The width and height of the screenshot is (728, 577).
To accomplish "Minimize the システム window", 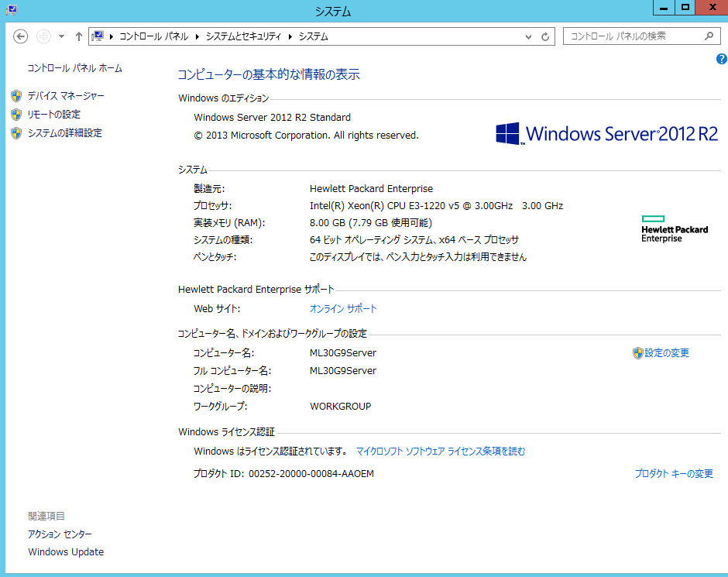I will 664,8.
